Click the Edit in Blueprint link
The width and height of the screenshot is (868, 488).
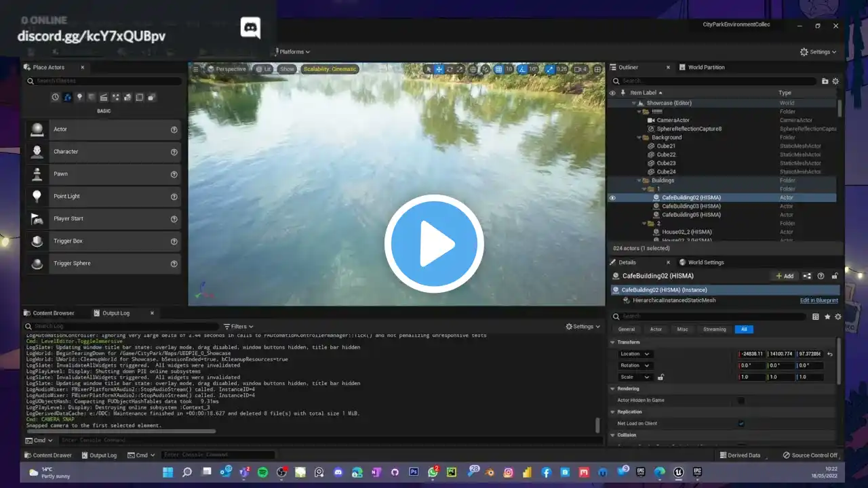[x=818, y=300]
